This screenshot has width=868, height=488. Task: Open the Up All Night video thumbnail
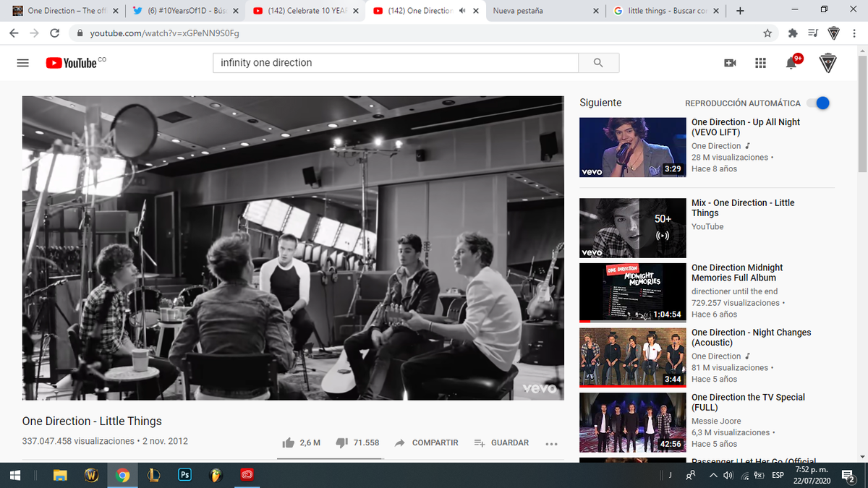633,147
